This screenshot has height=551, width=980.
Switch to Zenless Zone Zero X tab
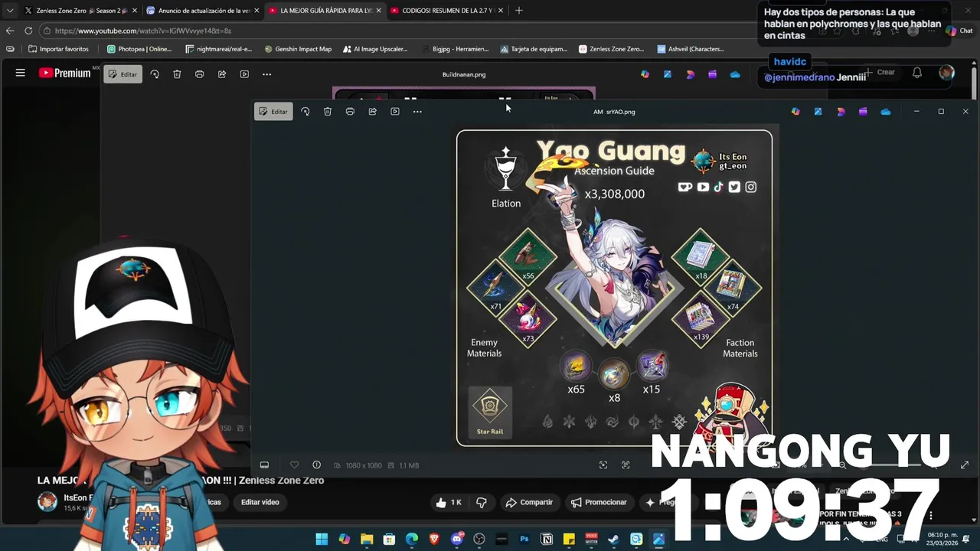tap(80, 11)
